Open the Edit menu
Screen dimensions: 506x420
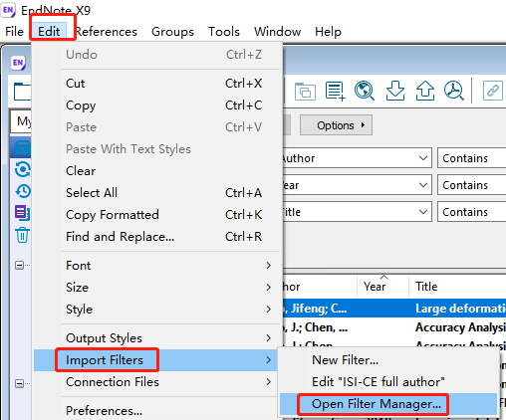(49, 32)
